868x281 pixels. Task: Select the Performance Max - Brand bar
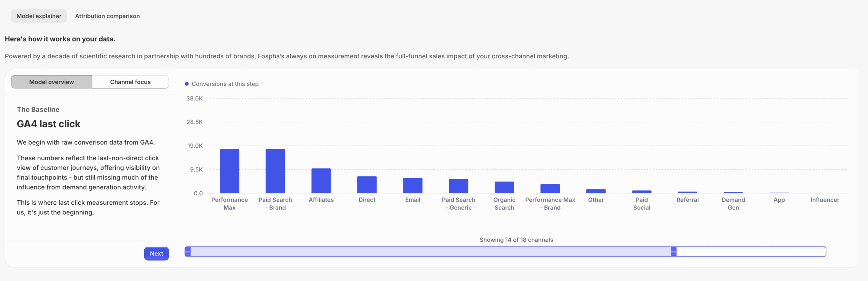coord(550,189)
